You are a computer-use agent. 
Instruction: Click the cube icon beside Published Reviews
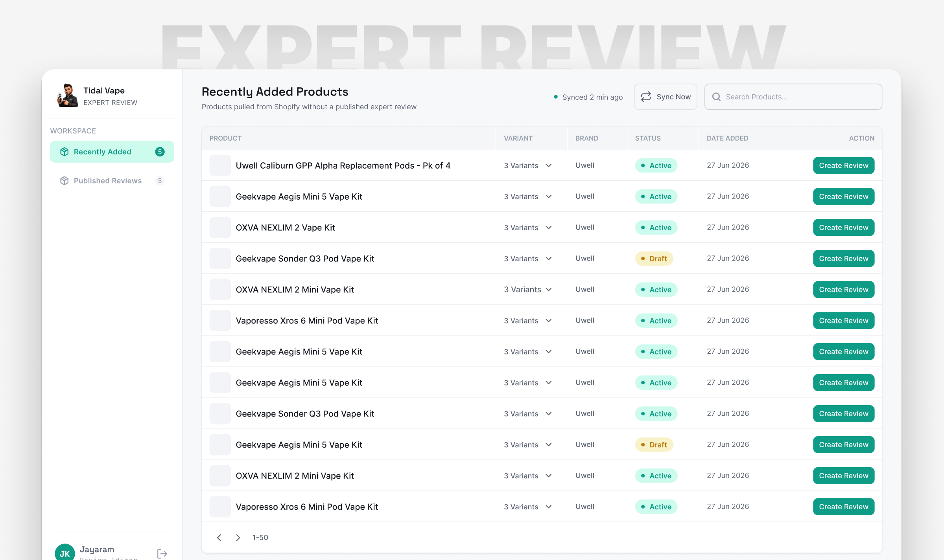[x=64, y=180]
